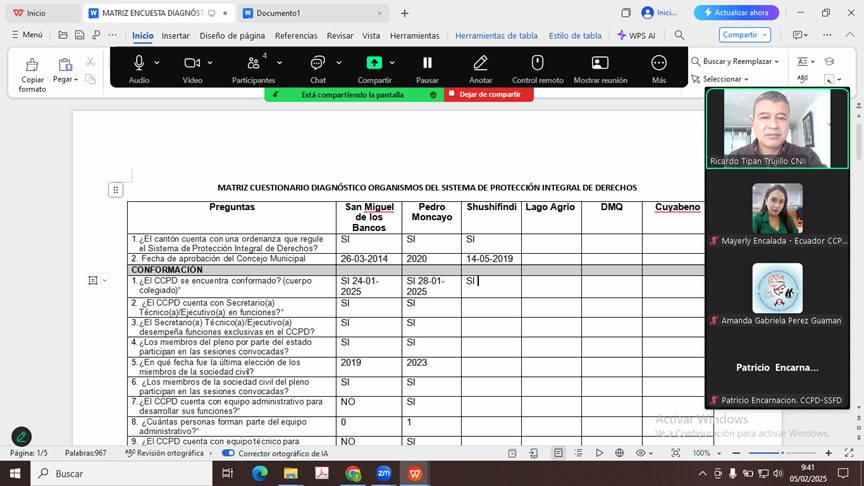Open the Diseño de página tab
This screenshot has height=486, width=864.
tap(232, 35)
